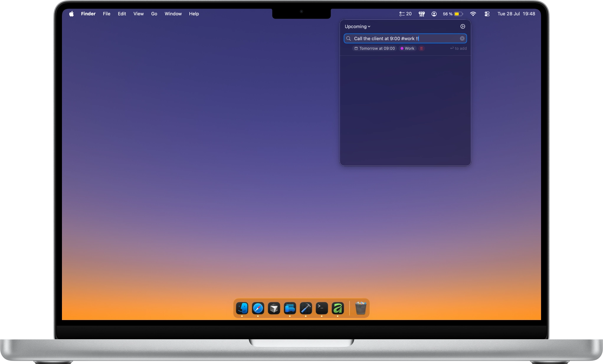This screenshot has height=364, width=603.
Task: Open Control Center in menu bar
Action: click(x=487, y=14)
